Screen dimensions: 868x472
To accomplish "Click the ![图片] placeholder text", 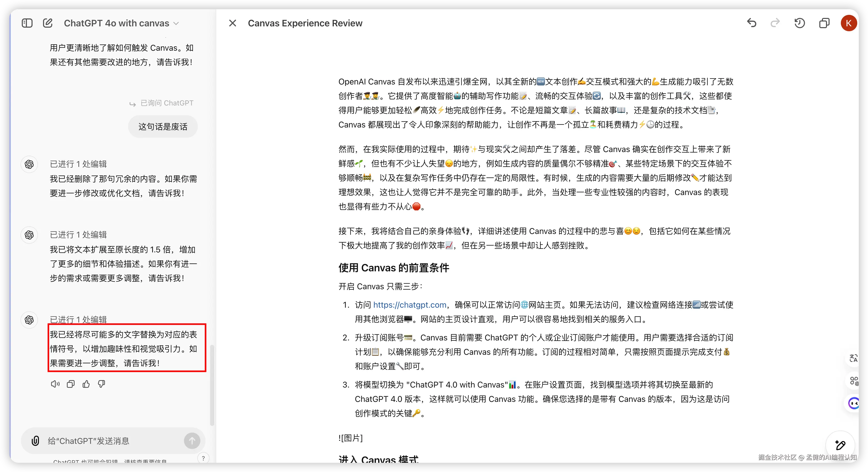I will [x=350, y=438].
